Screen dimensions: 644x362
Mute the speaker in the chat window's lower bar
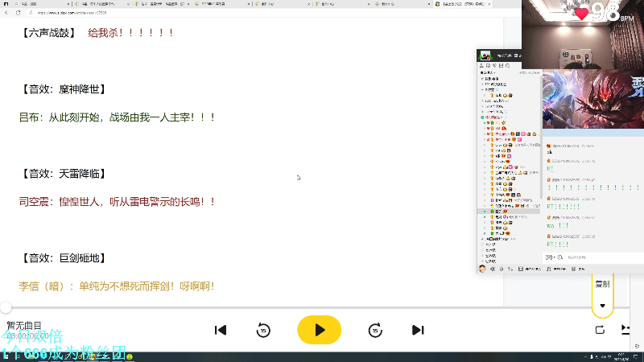(493, 269)
